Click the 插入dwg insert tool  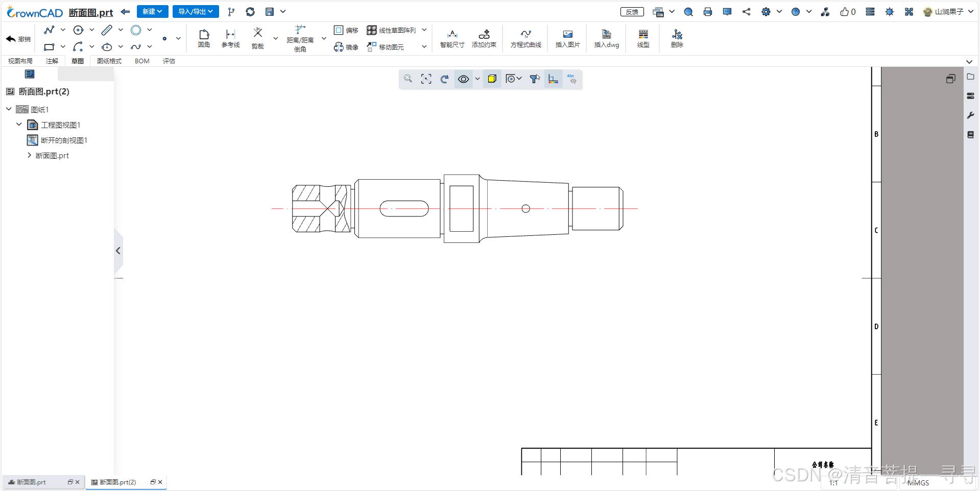click(607, 38)
